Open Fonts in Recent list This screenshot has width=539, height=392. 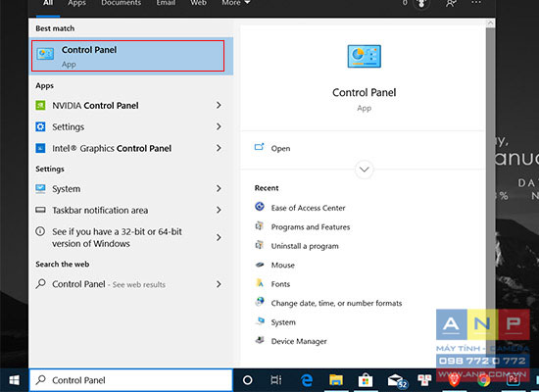coord(280,284)
